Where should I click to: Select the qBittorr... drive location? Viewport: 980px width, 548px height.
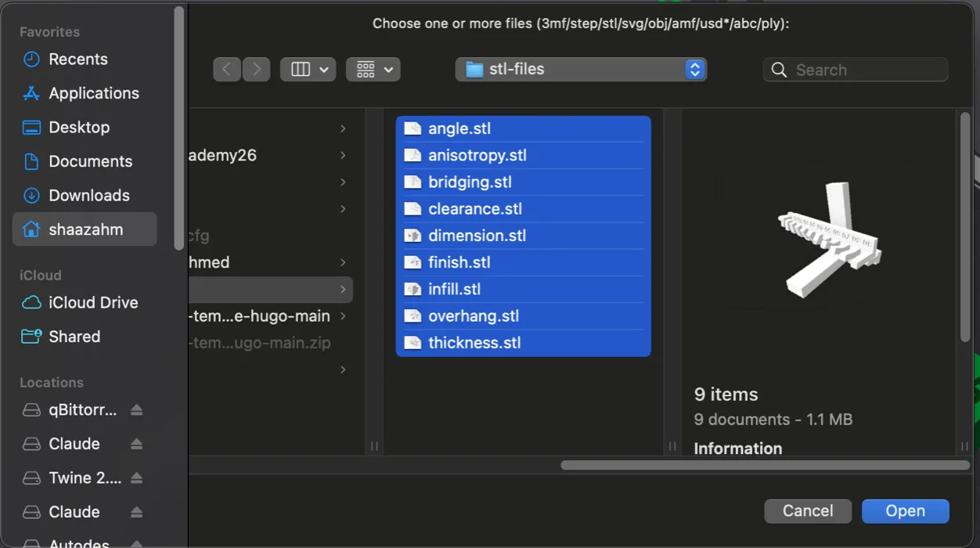coord(70,409)
